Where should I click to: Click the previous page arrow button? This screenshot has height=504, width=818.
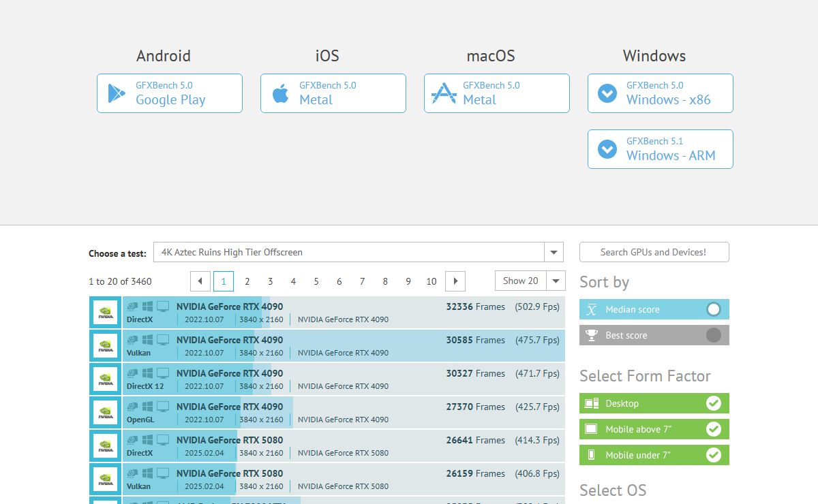click(200, 281)
